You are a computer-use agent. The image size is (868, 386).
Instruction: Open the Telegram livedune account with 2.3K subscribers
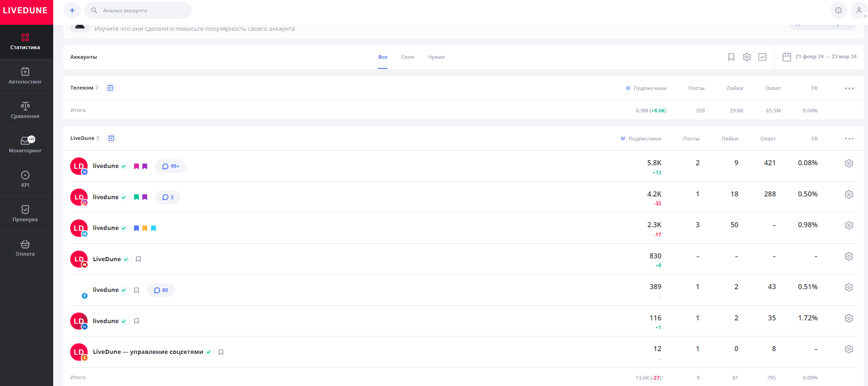tap(106, 228)
